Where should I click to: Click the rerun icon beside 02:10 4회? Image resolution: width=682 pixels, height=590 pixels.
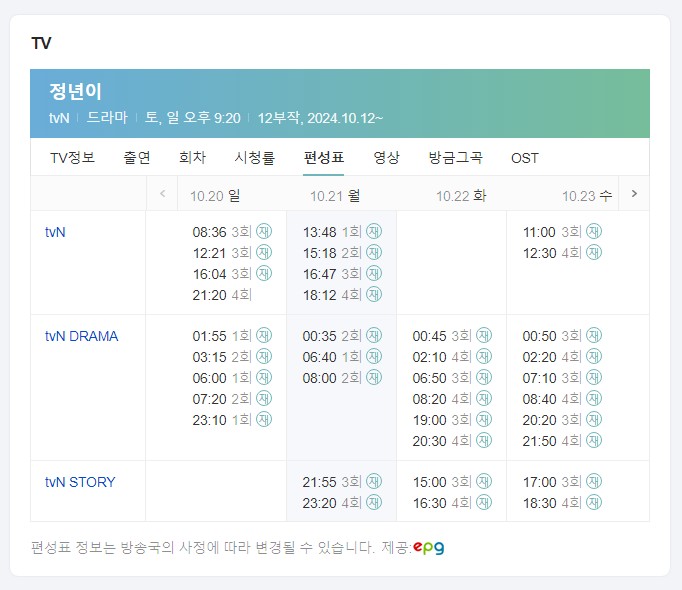[x=484, y=356]
